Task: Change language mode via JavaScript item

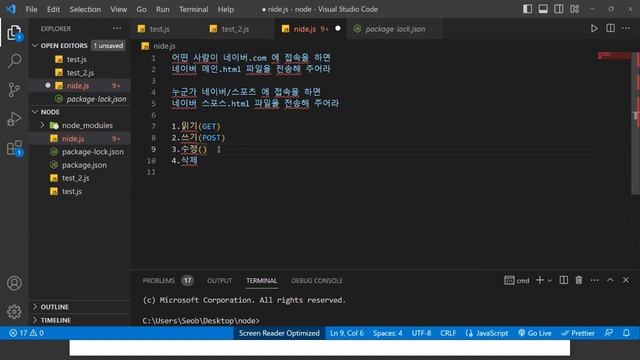Action: (x=487, y=333)
